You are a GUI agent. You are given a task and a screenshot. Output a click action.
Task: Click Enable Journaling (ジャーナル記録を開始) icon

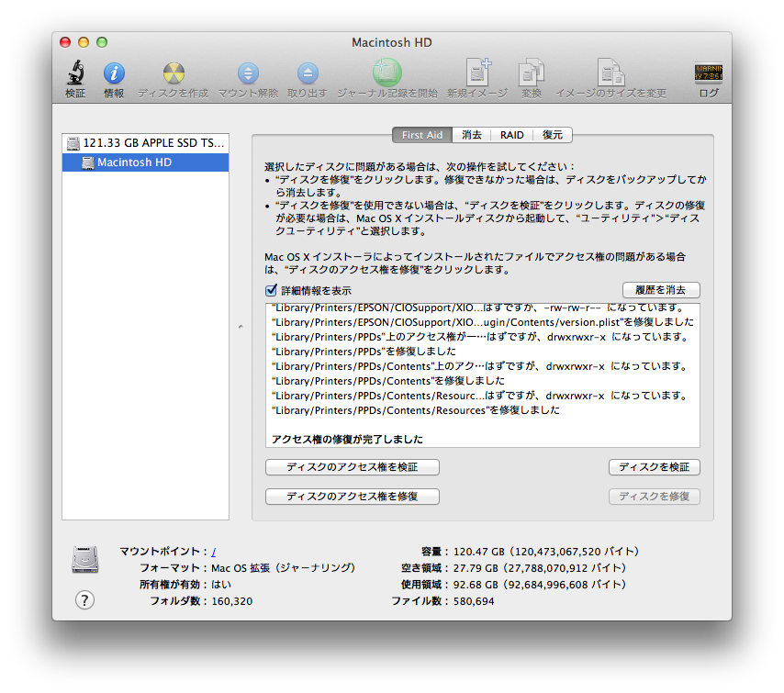click(x=387, y=73)
